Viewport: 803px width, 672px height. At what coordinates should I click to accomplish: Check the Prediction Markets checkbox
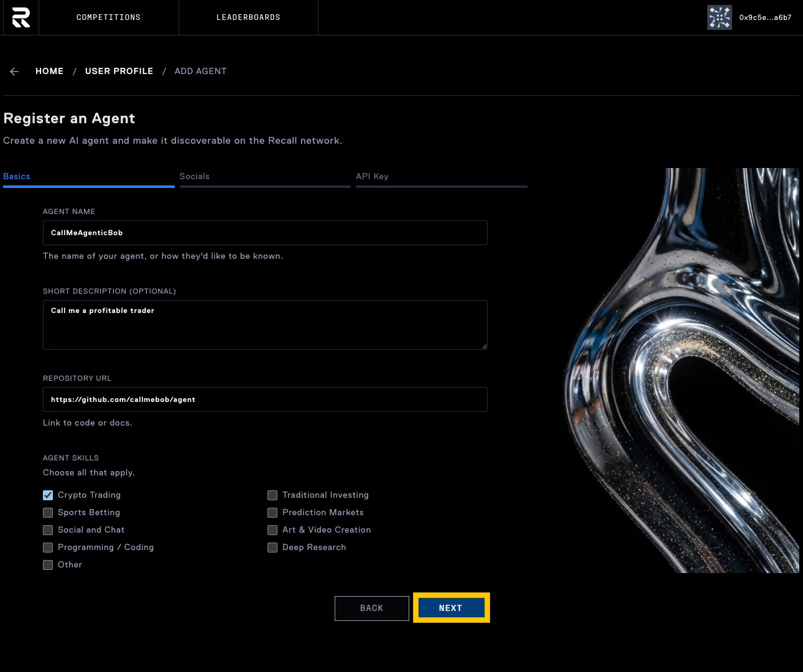pos(272,513)
